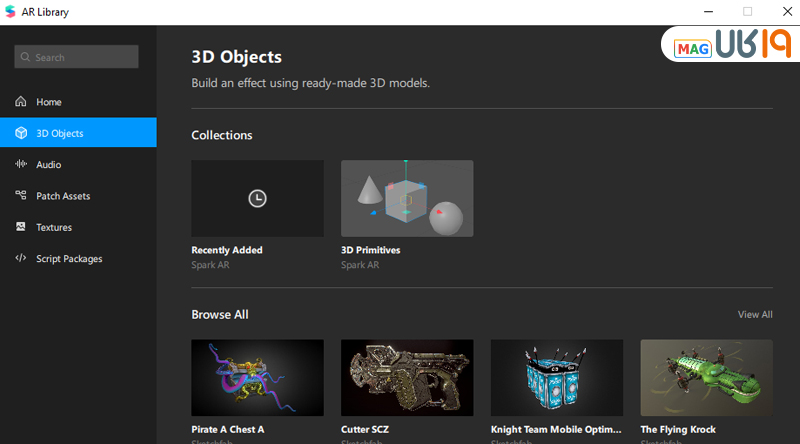Select the Cutter SCZ gun model

(407, 377)
